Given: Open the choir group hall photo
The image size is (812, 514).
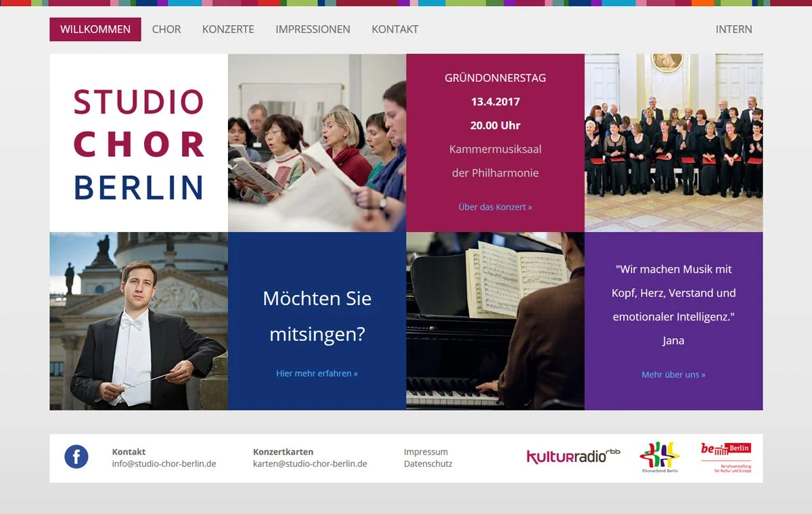Looking at the screenshot, I should [674, 143].
